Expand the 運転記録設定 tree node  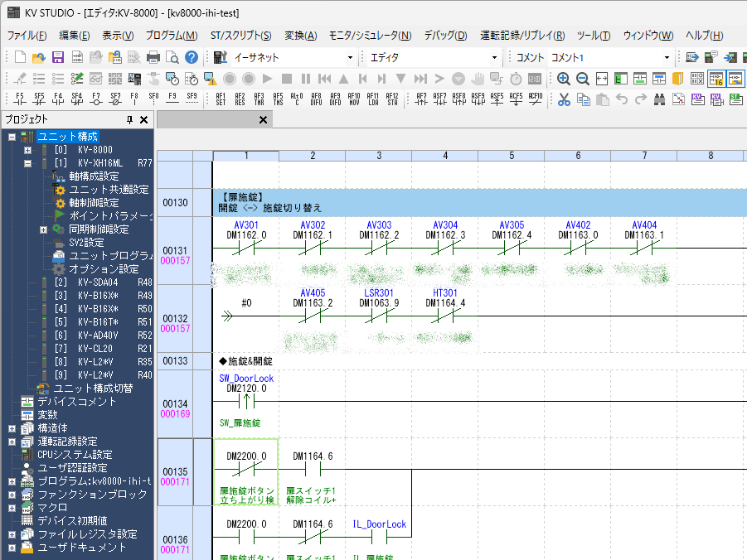coord(12,442)
